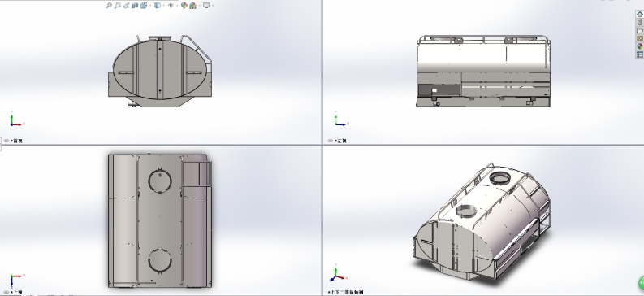This screenshot has width=644, height=296.
Task: Click the green round button at bottom-right corner
Action: [641, 283]
